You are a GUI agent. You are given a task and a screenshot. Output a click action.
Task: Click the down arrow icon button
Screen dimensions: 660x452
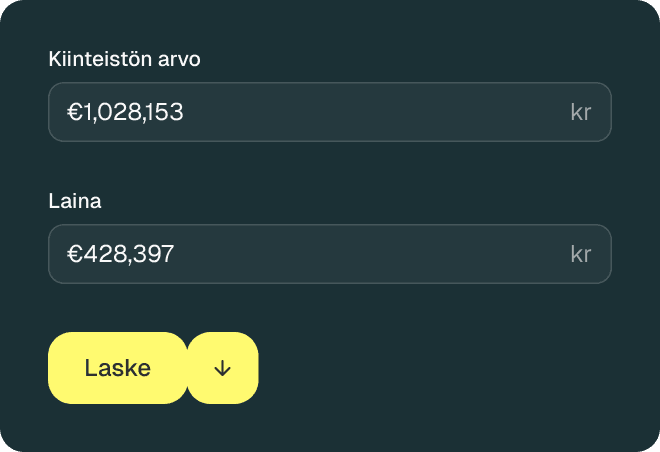[222, 368]
